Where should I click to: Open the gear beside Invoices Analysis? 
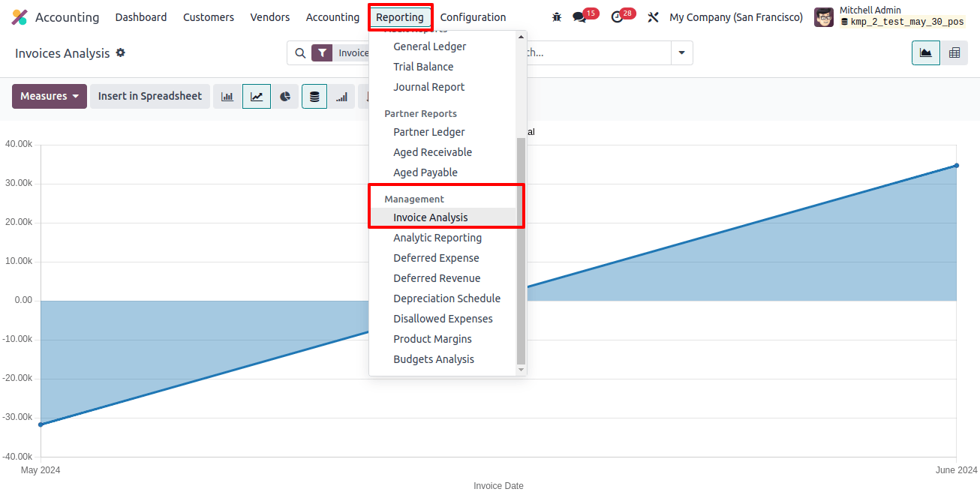(120, 53)
